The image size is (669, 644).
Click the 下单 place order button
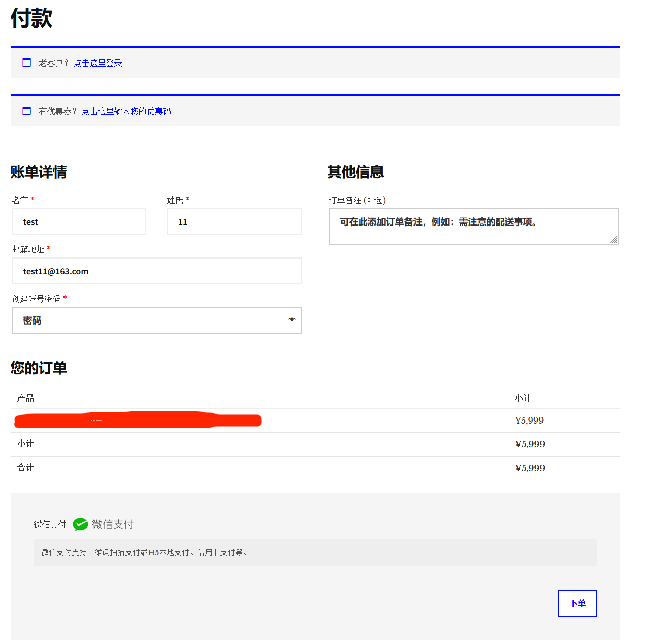coord(578,603)
